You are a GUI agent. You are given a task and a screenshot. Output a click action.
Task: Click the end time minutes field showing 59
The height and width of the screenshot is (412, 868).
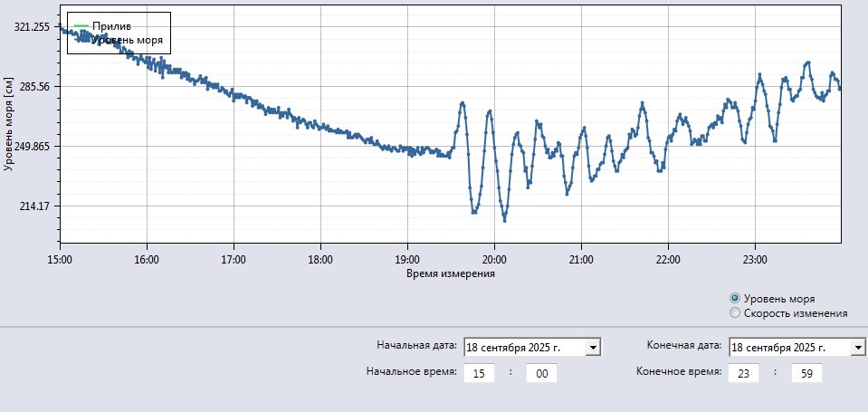tap(806, 372)
